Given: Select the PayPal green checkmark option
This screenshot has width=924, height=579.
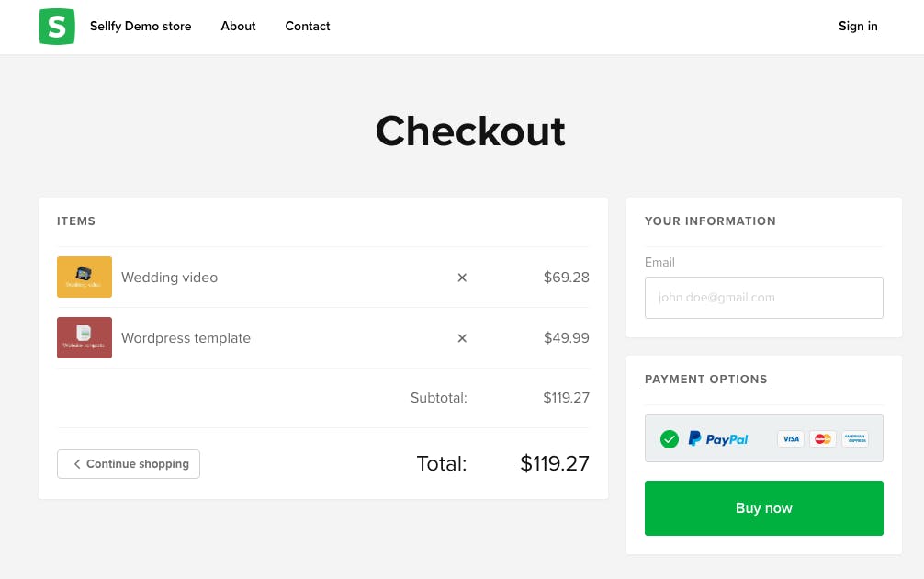Looking at the screenshot, I should [x=670, y=439].
